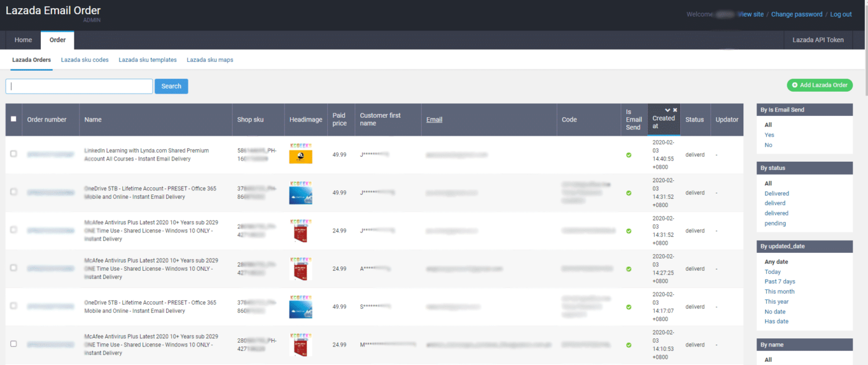Filter status by misspelled deliverd

click(775, 203)
